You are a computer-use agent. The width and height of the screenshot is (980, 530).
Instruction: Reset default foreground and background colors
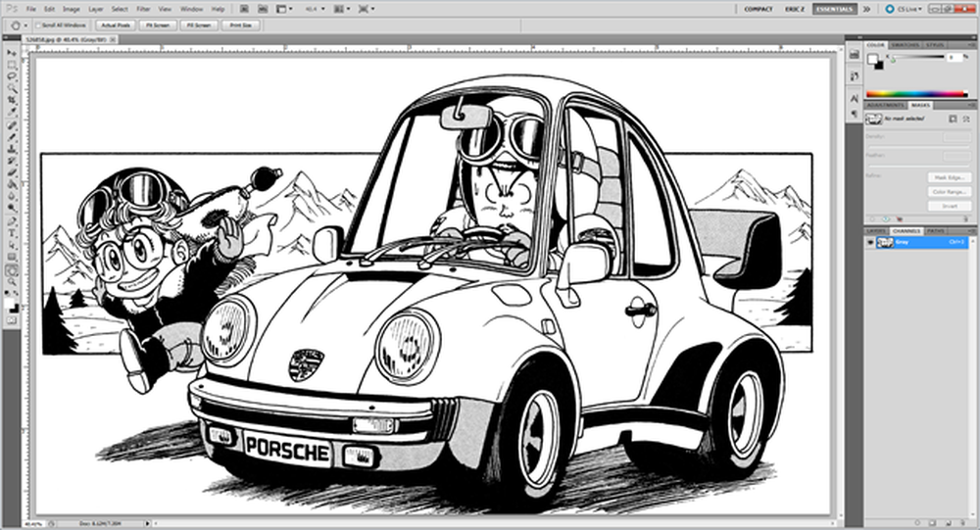8,293
